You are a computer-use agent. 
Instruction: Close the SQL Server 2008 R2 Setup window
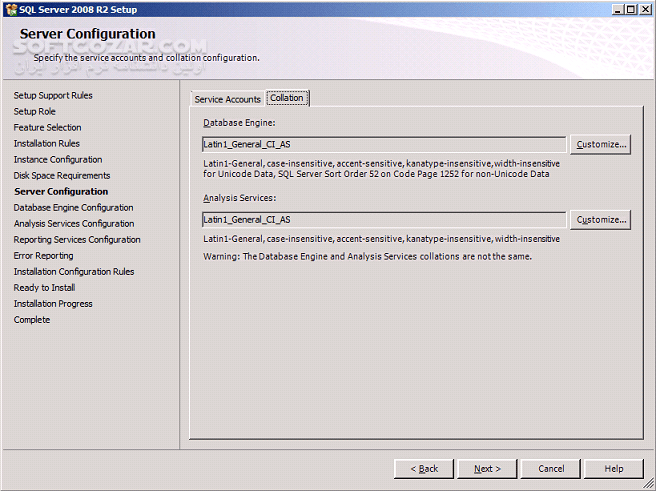pyautogui.click(x=646, y=9)
